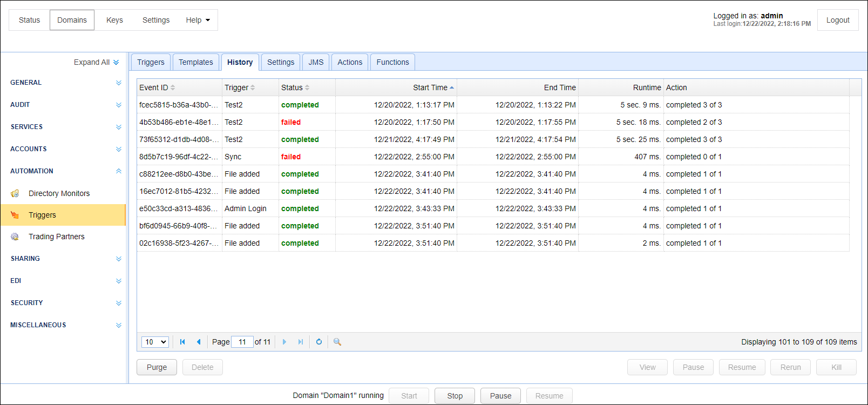Switch to the Templates tab
The image size is (868, 405).
(195, 62)
